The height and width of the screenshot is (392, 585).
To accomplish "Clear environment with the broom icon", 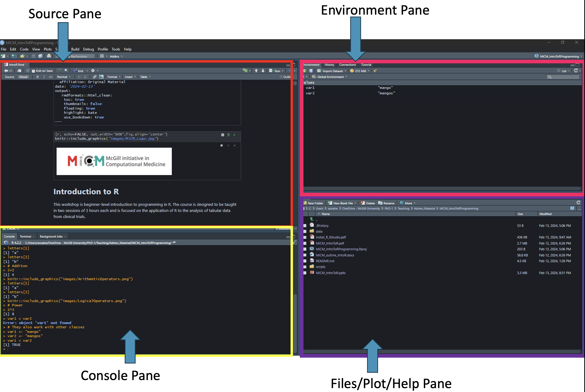I will 375,71.
